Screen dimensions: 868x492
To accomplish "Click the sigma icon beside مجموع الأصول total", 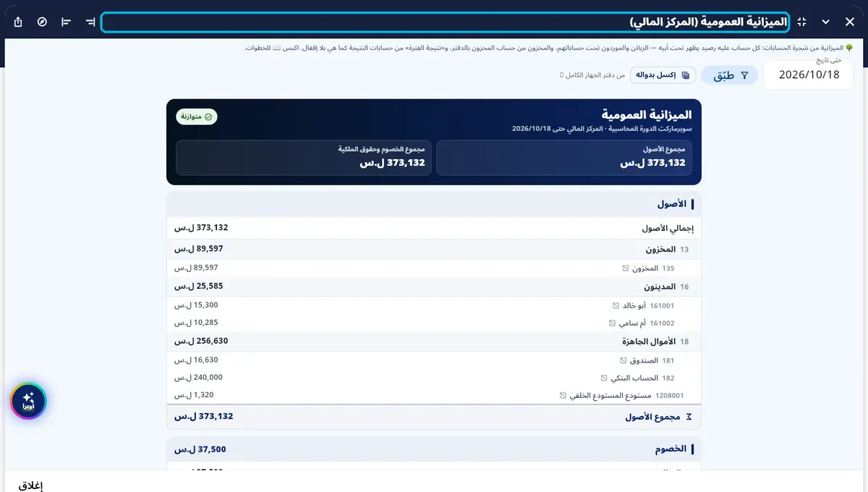I will point(689,417).
